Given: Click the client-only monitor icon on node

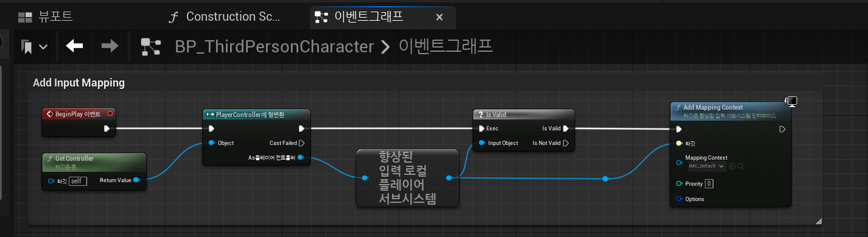Looking at the screenshot, I should coord(791,101).
